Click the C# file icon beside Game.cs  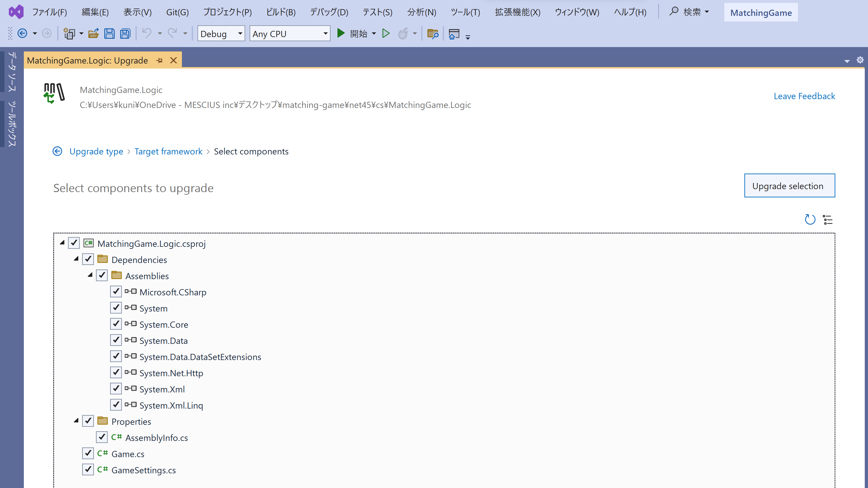tap(102, 453)
